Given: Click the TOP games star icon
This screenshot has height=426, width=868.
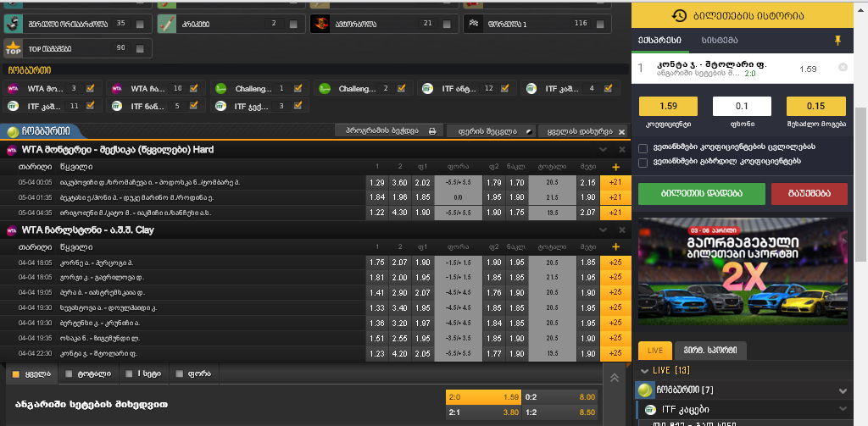Looking at the screenshot, I should click(14, 48).
